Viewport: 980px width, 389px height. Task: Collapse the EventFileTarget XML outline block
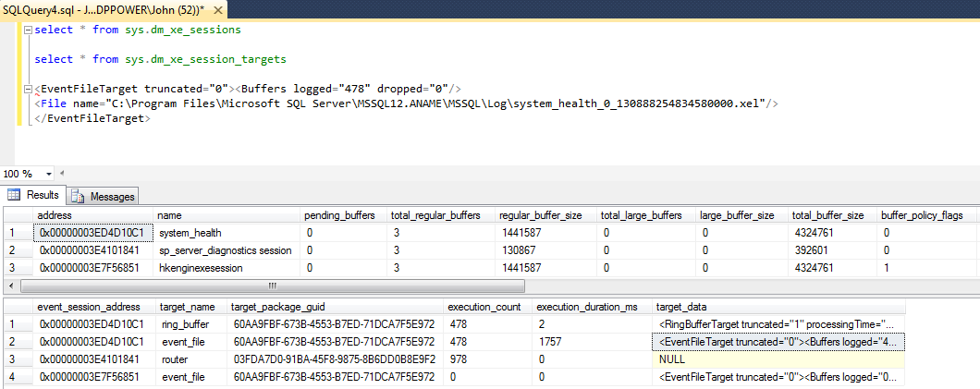click(x=26, y=89)
